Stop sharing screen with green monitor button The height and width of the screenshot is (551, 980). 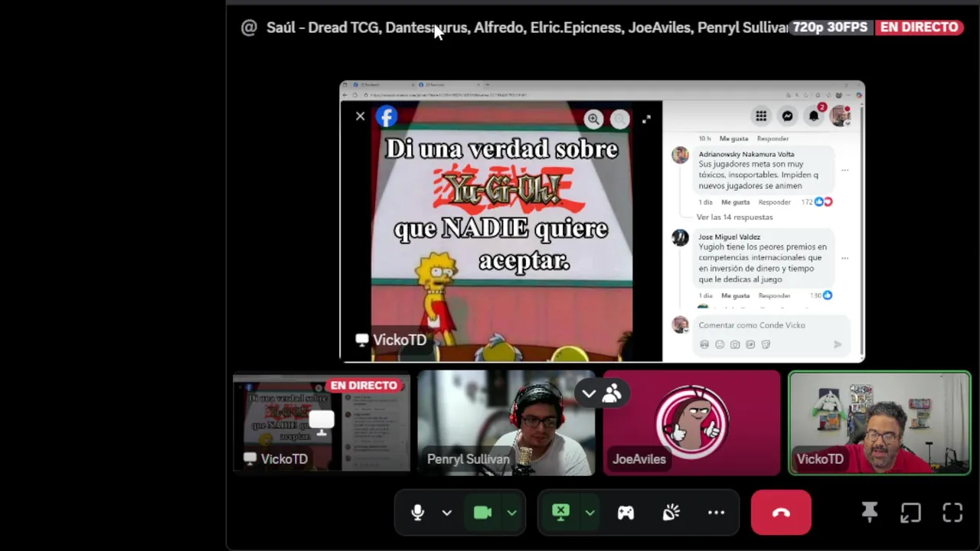point(560,513)
